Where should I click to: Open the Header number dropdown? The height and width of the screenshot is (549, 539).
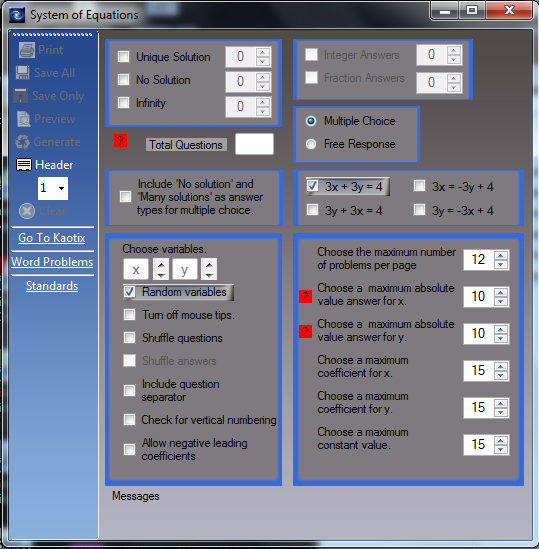pos(61,188)
